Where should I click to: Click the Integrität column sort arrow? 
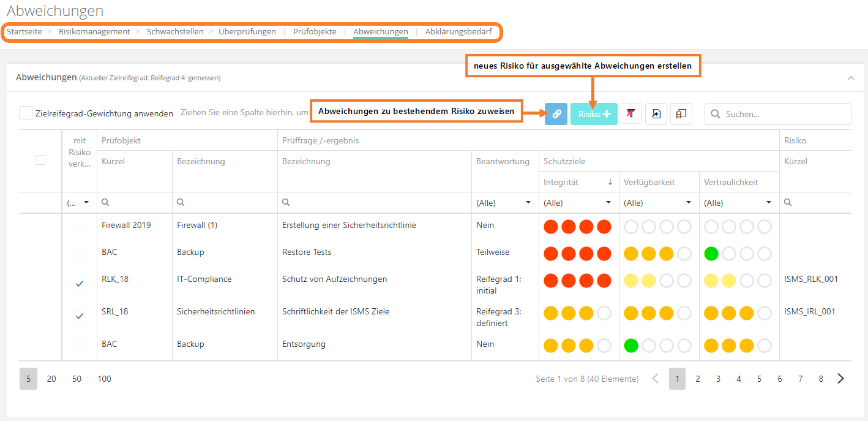pyautogui.click(x=610, y=182)
